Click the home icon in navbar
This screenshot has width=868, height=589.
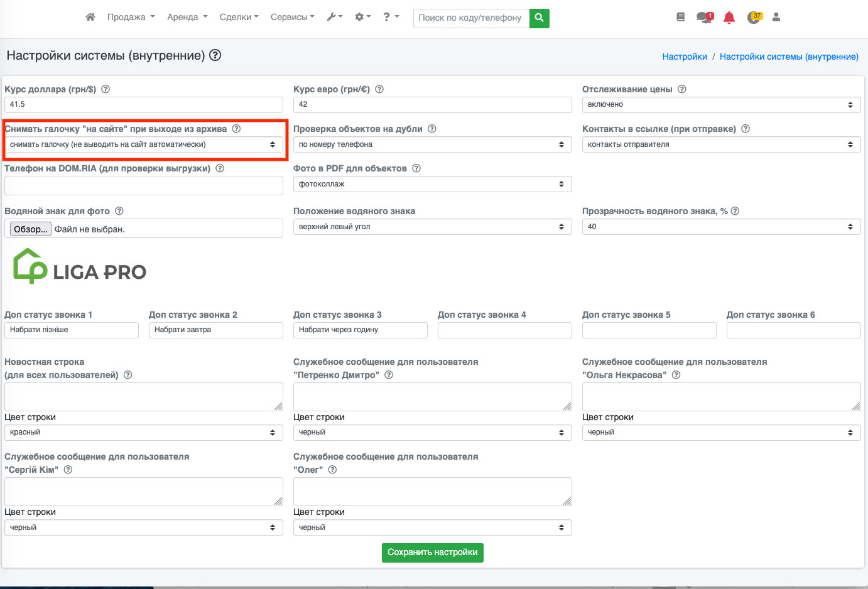pos(90,17)
